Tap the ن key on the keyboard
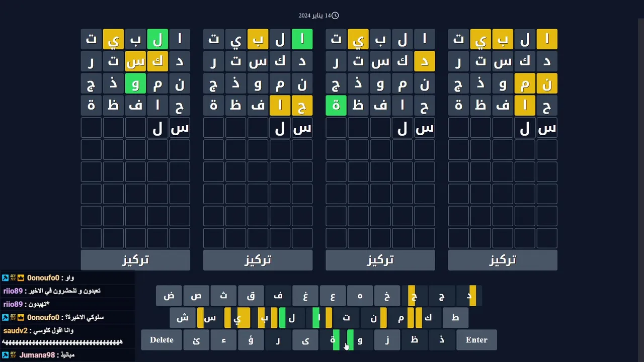The image size is (644, 362). coord(373,318)
